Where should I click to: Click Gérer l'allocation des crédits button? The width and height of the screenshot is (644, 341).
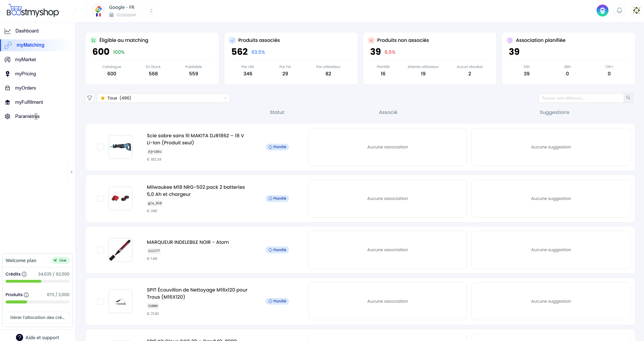pyautogui.click(x=38, y=317)
